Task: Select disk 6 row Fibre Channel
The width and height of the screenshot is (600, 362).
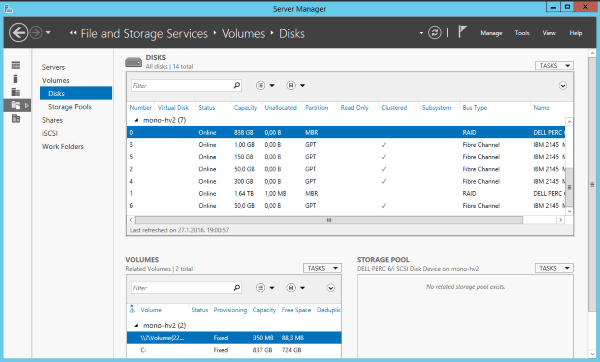Action: click(346, 206)
